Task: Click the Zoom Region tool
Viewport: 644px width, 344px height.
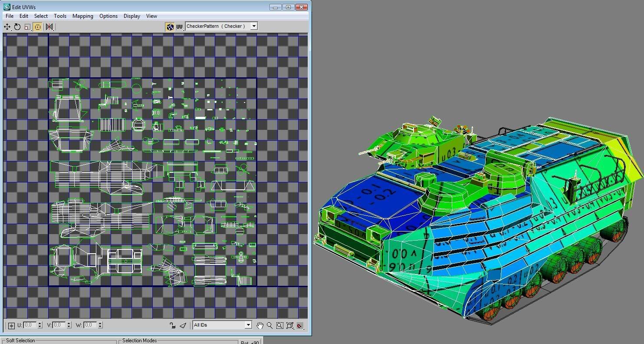Action: point(280,325)
